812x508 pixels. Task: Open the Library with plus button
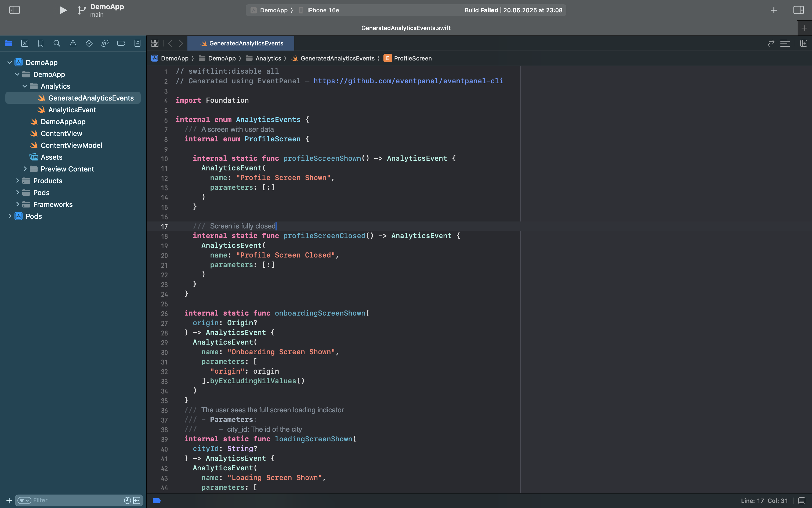[774, 10]
